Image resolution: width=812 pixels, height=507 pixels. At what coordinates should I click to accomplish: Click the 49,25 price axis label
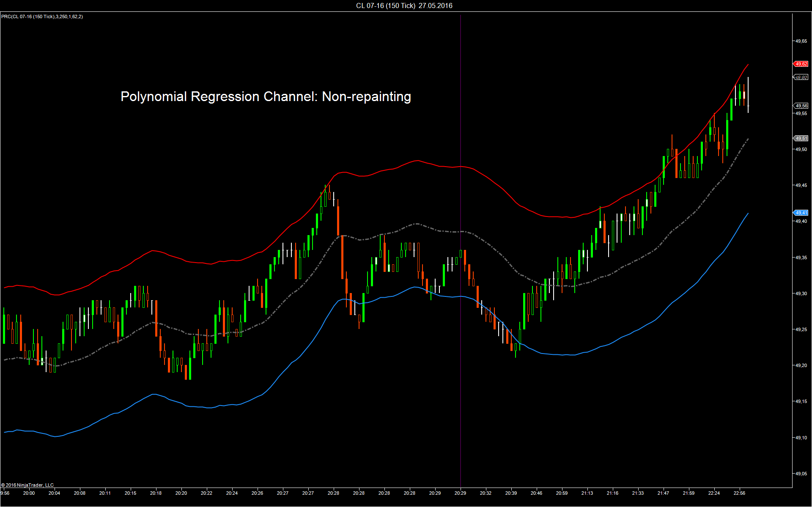(801, 329)
